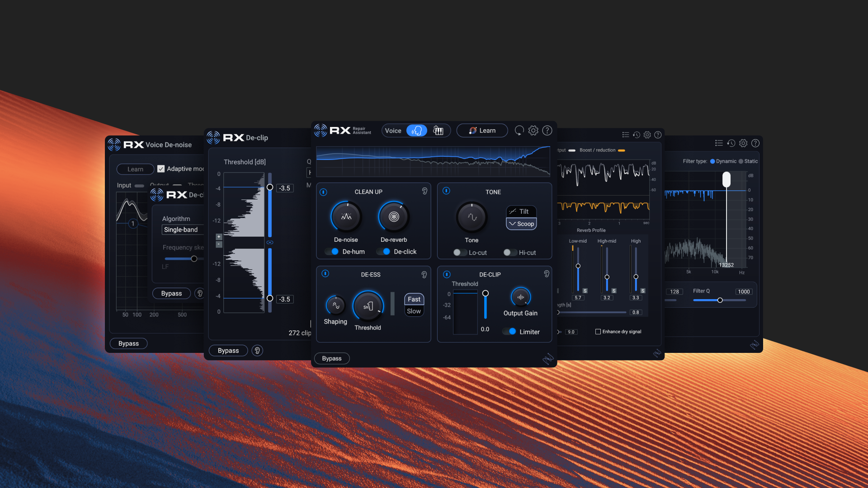Click Learn in Repair Assistant

pos(482,131)
